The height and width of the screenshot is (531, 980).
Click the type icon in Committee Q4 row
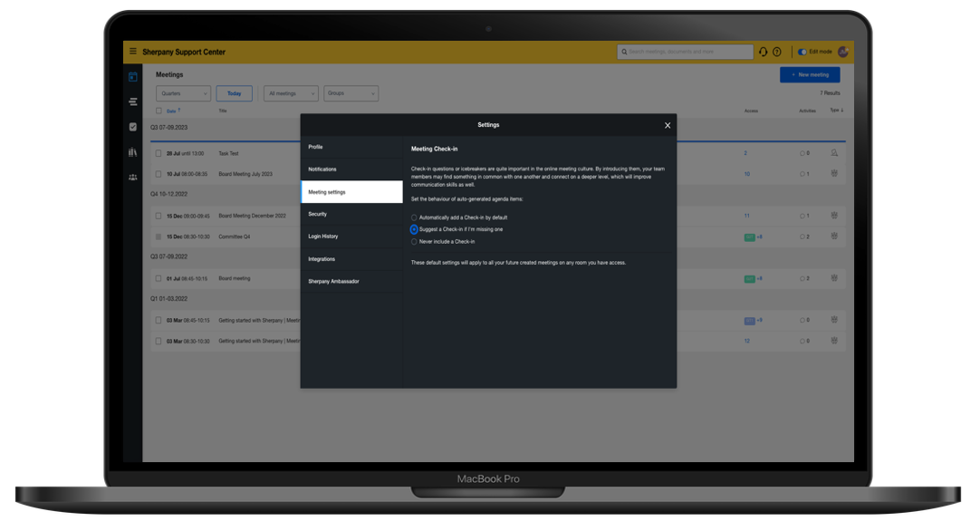pyautogui.click(x=834, y=237)
